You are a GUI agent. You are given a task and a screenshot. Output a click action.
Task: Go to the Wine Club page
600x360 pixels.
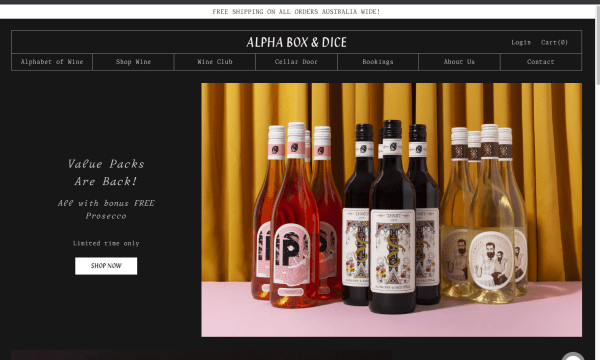pyautogui.click(x=215, y=62)
